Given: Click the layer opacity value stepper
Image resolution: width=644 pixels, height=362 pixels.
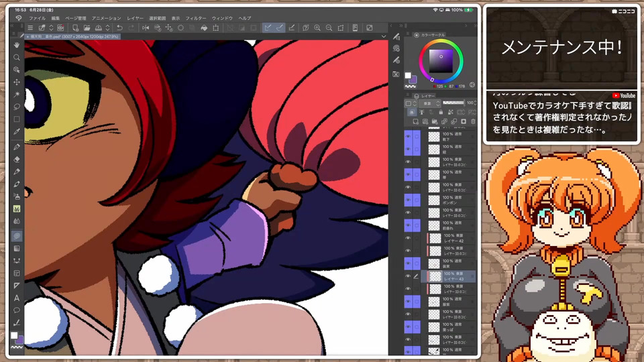Looking at the screenshot, I should (475, 103).
